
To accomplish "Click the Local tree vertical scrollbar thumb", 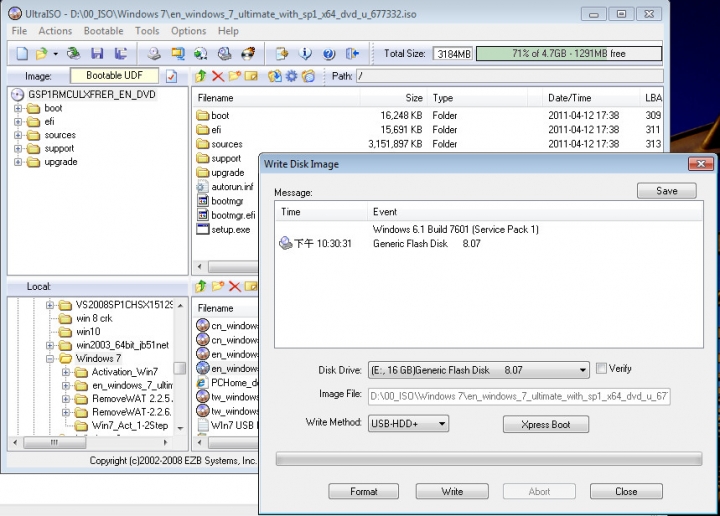I will coord(180,368).
